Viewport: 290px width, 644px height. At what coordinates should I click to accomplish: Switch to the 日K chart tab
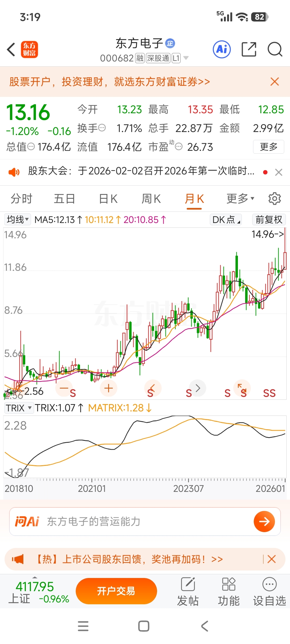[108, 199]
